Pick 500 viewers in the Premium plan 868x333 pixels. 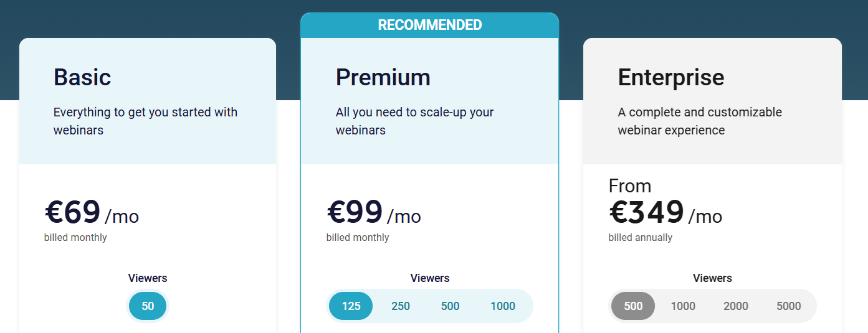point(450,306)
